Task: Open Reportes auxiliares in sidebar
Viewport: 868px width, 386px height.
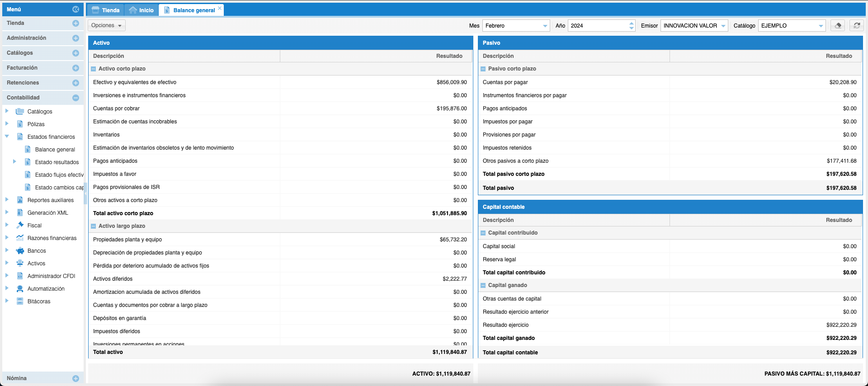Action: tap(50, 200)
